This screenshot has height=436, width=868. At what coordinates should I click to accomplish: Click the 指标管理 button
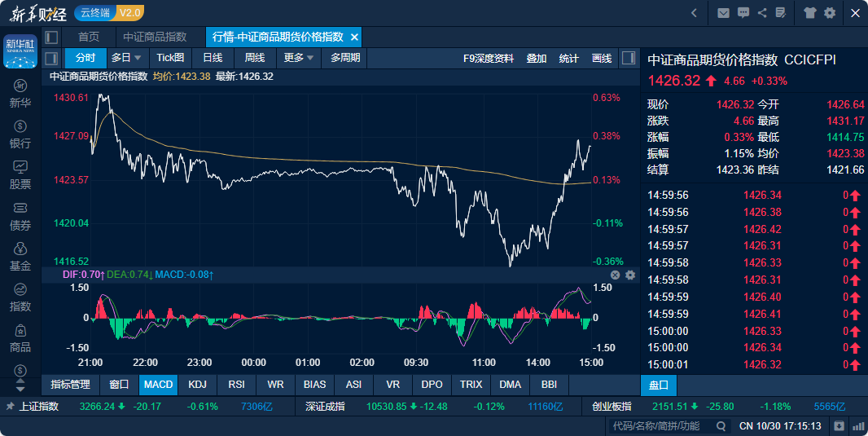(x=70, y=385)
